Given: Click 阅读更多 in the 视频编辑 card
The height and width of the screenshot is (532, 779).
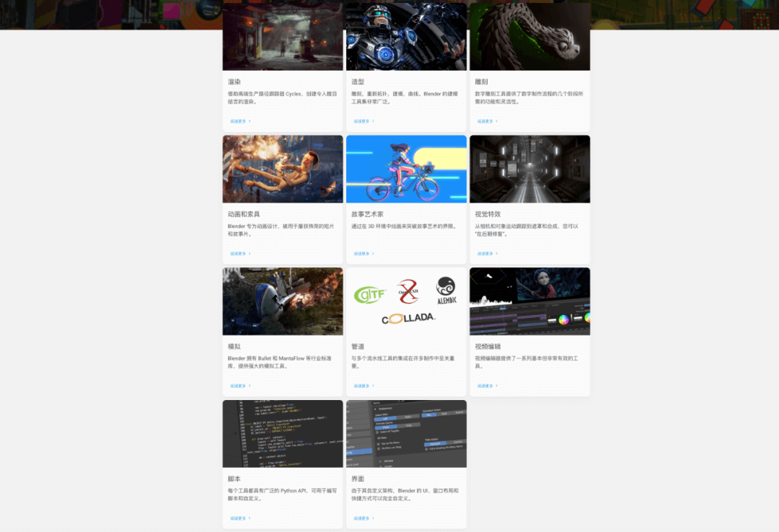Looking at the screenshot, I should [x=488, y=386].
